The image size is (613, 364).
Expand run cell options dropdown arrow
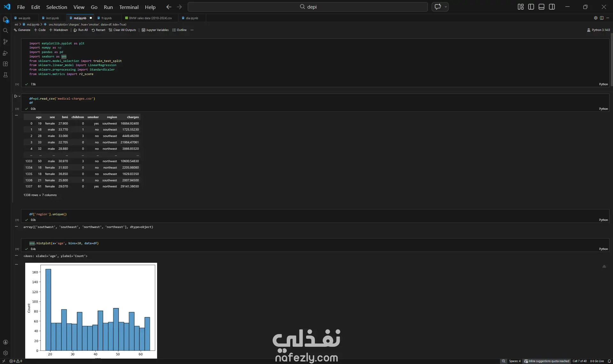19,96
